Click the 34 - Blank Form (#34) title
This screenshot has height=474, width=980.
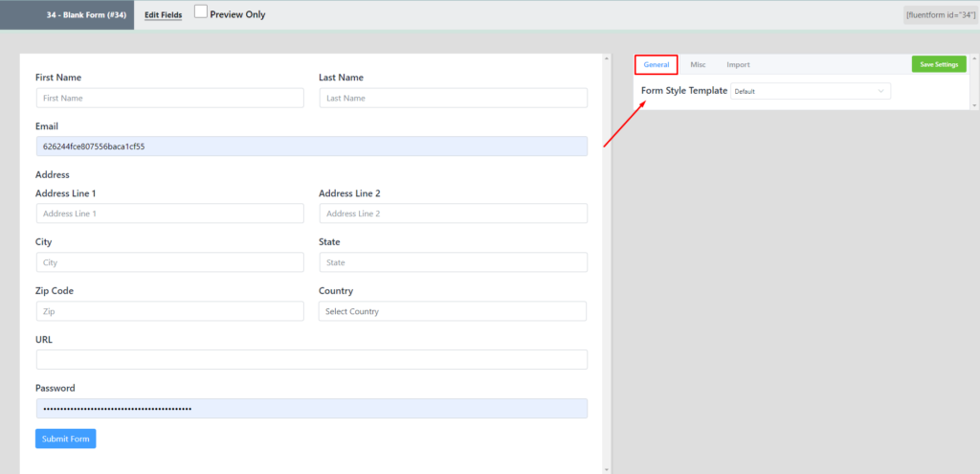coord(87,15)
